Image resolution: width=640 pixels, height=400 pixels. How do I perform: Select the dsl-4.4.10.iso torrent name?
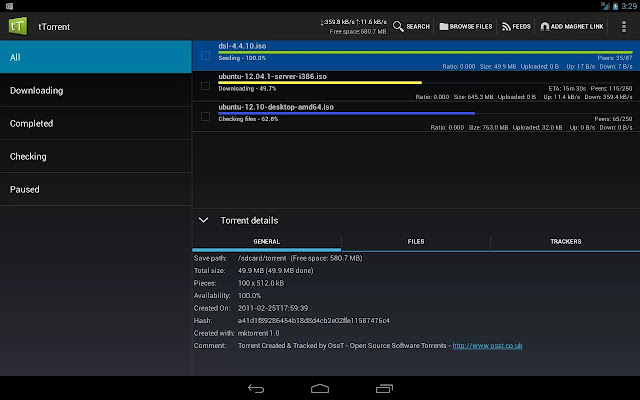[x=242, y=46]
